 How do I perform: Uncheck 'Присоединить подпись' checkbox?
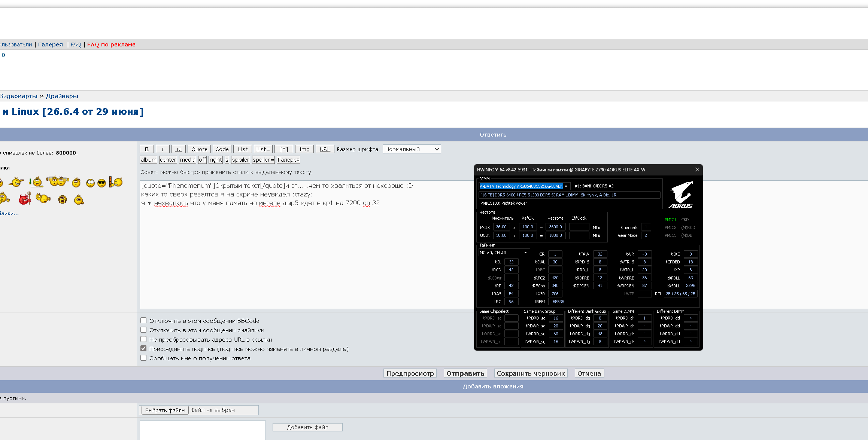click(143, 348)
